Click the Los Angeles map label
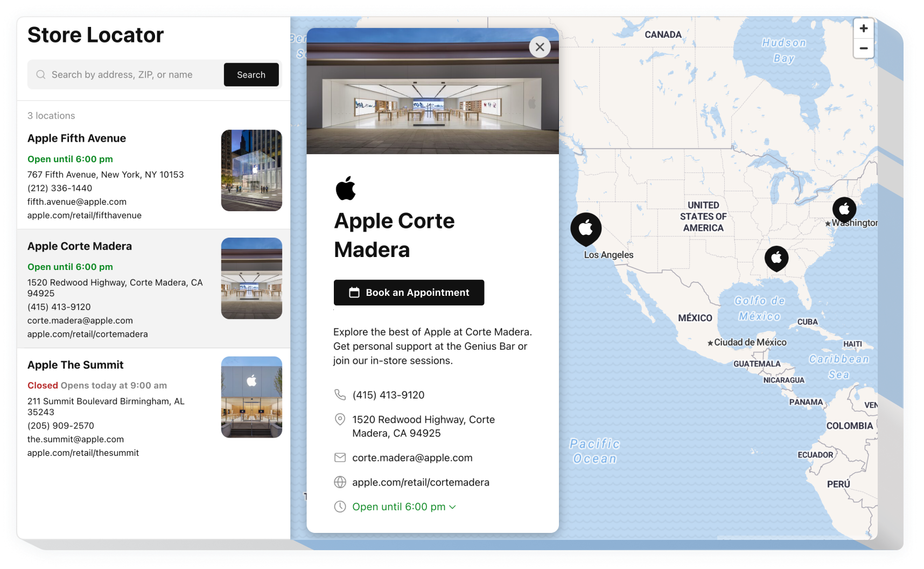924x569 pixels. (608, 255)
